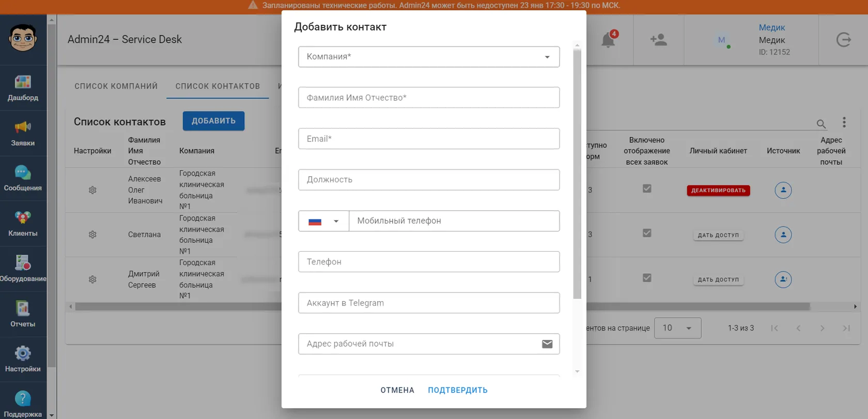Click the Мобильный телефон field
868x419 pixels.
(x=454, y=221)
